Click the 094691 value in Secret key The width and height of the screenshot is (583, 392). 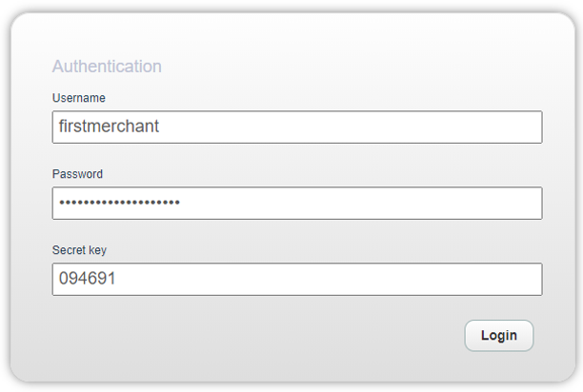[92, 279]
